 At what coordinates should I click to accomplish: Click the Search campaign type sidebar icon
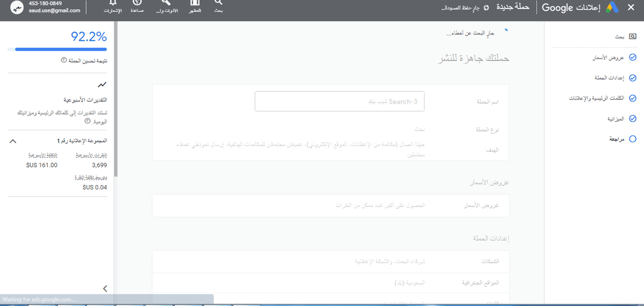[633, 37]
